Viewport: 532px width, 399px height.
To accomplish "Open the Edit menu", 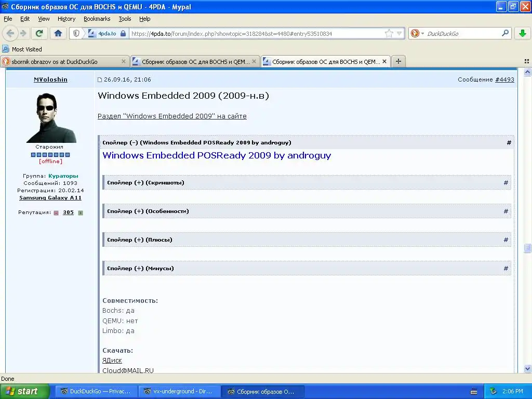I will (25, 19).
